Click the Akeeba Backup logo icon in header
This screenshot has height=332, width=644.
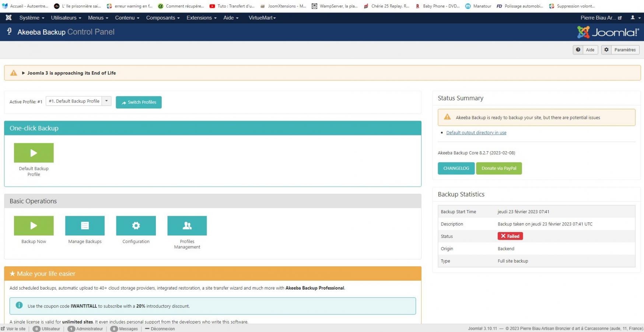(x=10, y=32)
